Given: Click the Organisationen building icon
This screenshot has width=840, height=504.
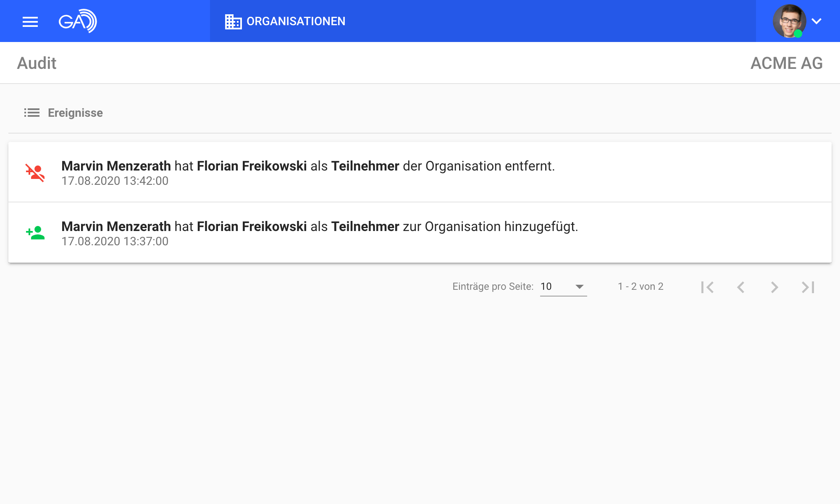Looking at the screenshot, I should (x=233, y=21).
